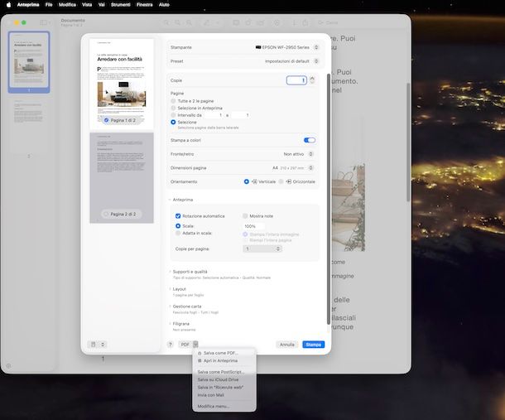
Task: Toggle the Stampa a colori switch
Action: pos(310,140)
